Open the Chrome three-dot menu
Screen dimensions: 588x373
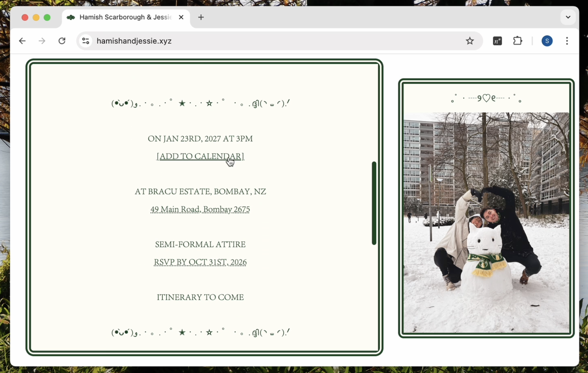(567, 41)
